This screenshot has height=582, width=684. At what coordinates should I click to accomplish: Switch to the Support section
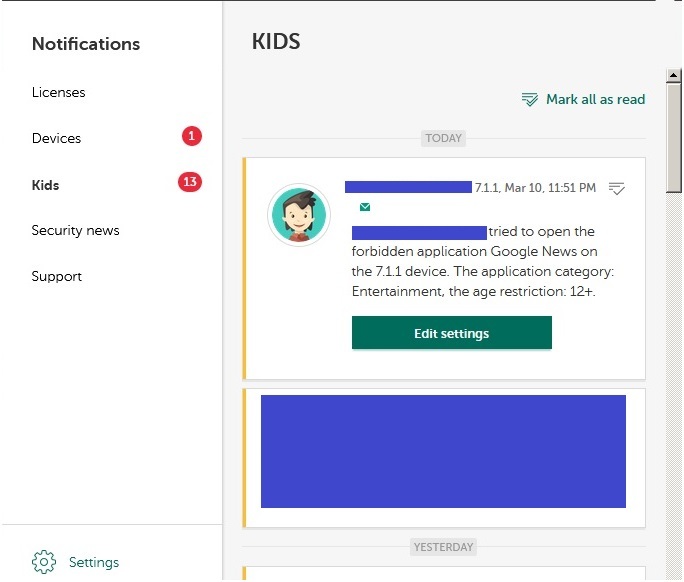56,276
